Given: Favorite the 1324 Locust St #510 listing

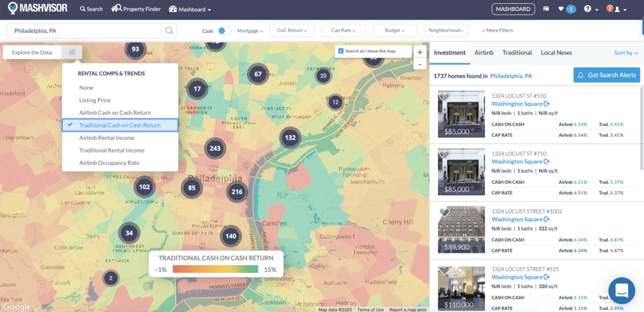Looking at the screenshot, I should 444,97.
